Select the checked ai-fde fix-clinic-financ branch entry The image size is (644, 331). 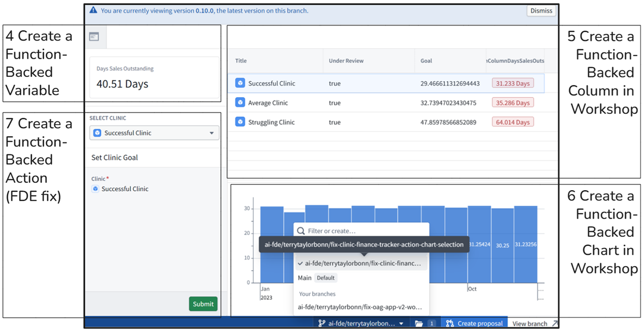(361, 263)
